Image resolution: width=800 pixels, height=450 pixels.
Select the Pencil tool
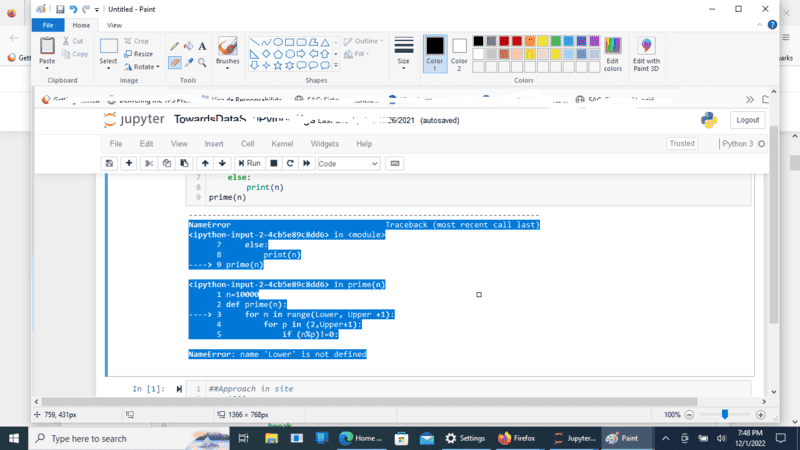pyautogui.click(x=174, y=46)
